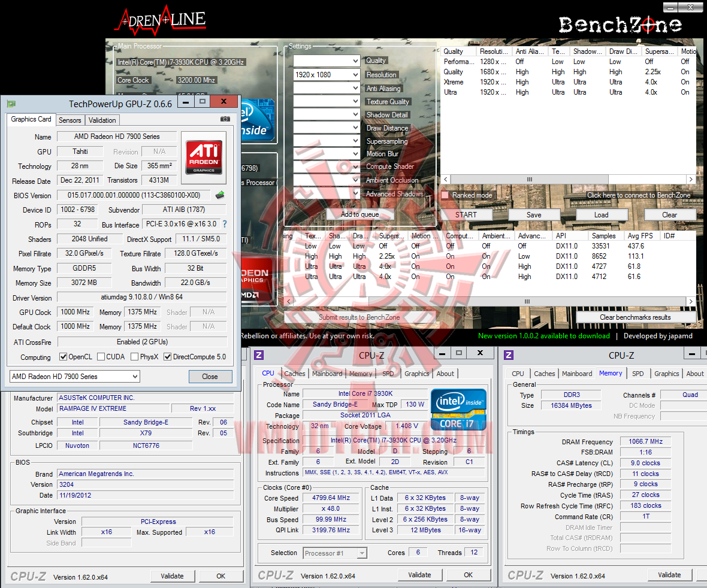Click the DRAM Frequency 1066.7 MHz value
The image size is (707, 588).
coord(646,441)
